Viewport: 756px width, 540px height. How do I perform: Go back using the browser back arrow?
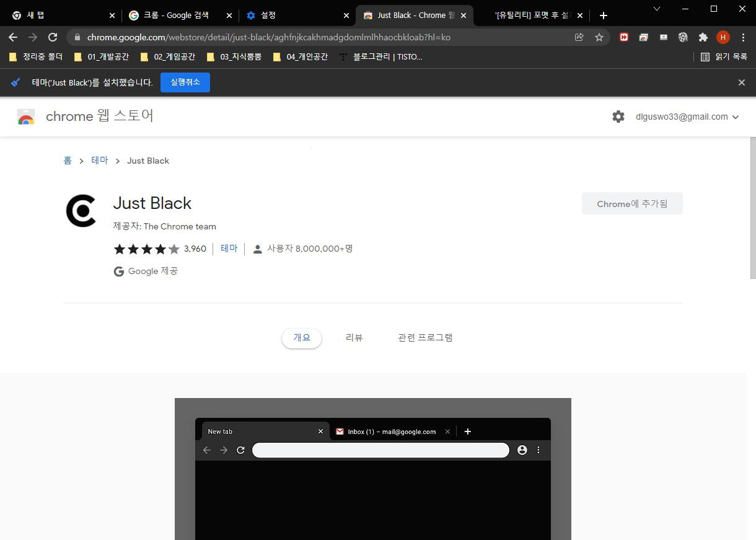[x=13, y=37]
